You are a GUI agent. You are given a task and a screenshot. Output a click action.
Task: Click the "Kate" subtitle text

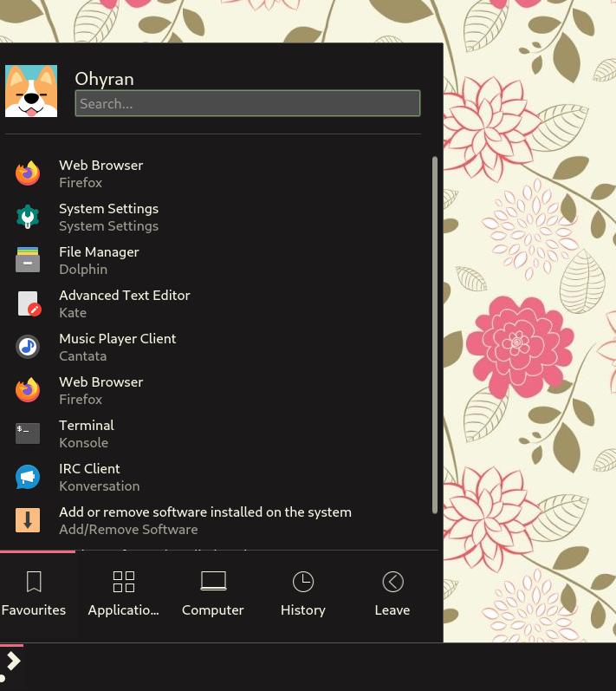click(x=73, y=312)
